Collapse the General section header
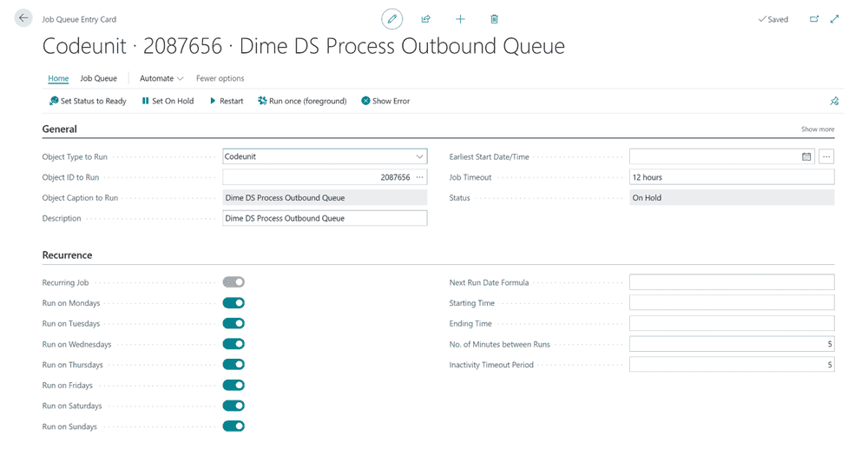 point(59,129)
